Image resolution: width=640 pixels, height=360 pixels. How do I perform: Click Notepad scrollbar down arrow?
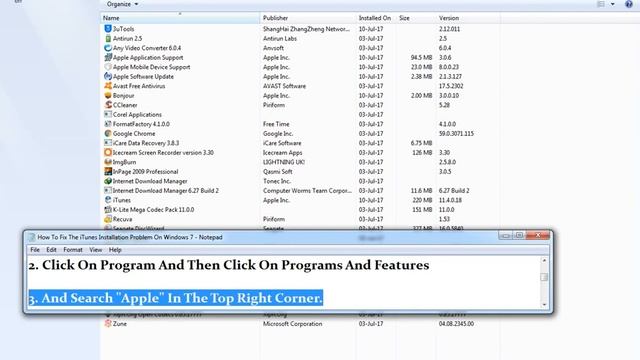544,304
